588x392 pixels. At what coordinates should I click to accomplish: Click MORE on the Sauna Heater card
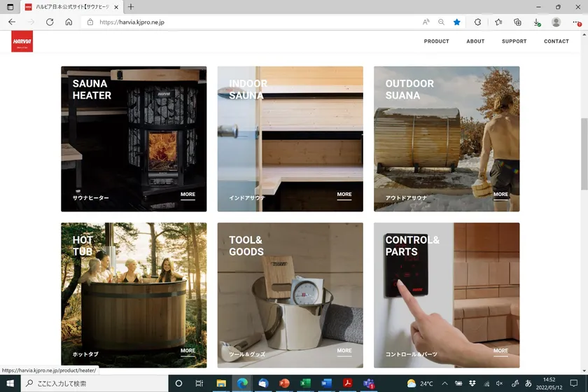[x=188, y=195]
